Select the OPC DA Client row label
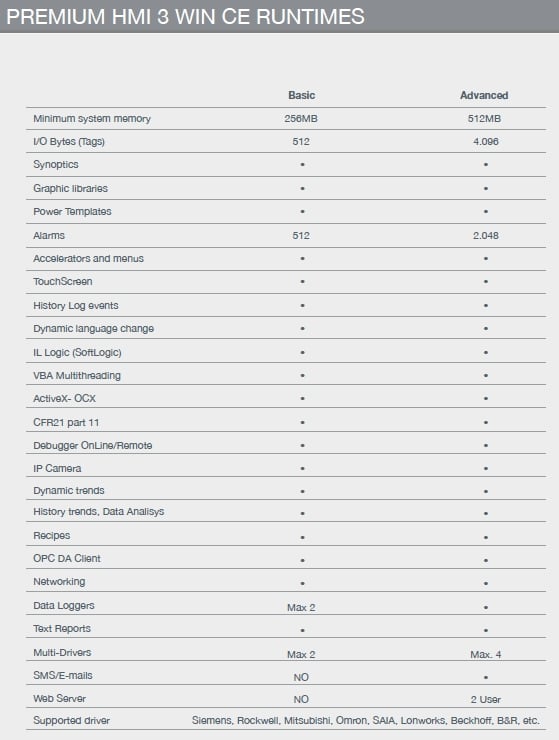Screen dimensions: 559x740 pos(67,558)
